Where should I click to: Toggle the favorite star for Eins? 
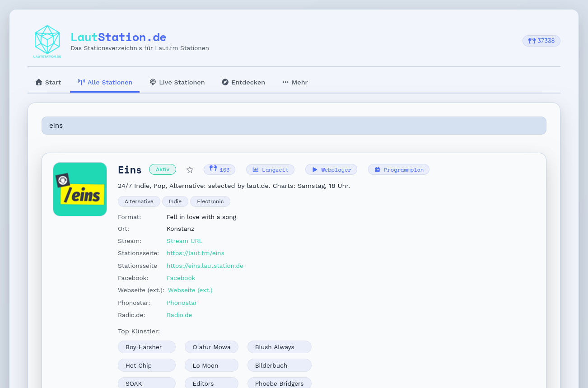tap(190, 170)
